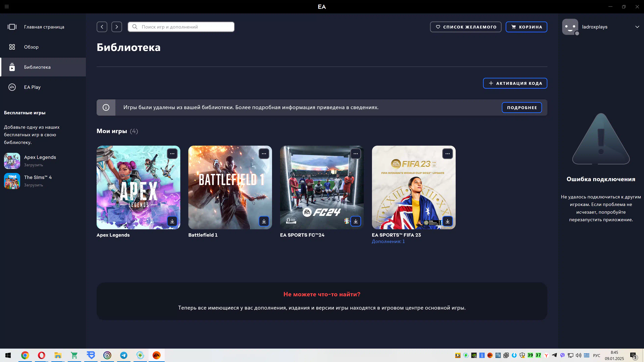Click the Активация кода button
Screen dimensions: 644x362
point(515,83)
